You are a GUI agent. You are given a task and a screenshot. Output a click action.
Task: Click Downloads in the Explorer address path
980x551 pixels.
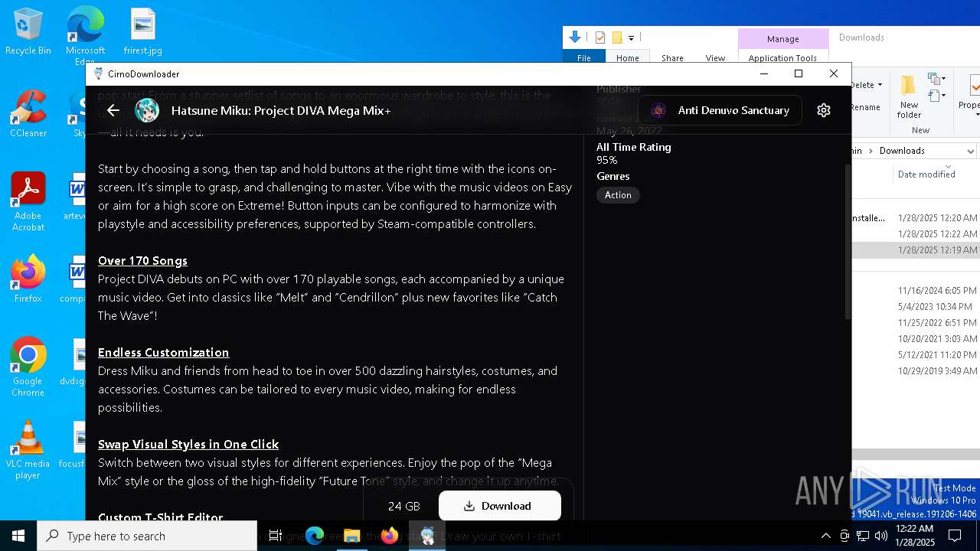click(x=902, y=151)
